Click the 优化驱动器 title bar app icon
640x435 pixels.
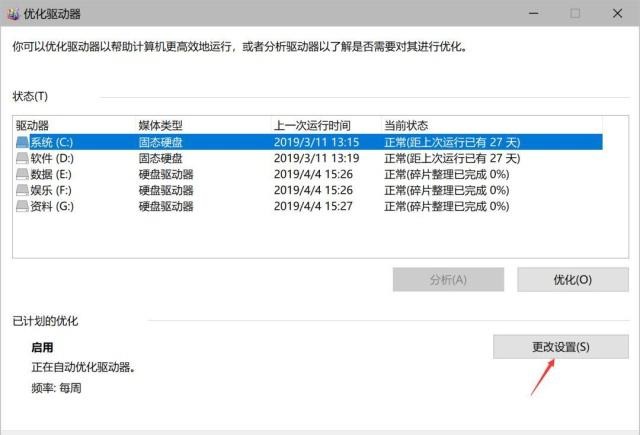tap(13, 14)
